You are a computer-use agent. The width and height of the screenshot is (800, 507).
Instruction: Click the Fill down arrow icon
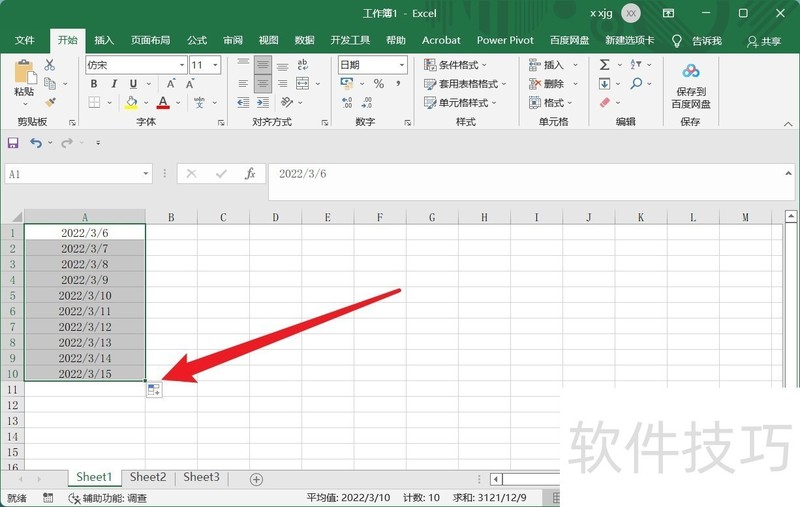pos(605,84)
